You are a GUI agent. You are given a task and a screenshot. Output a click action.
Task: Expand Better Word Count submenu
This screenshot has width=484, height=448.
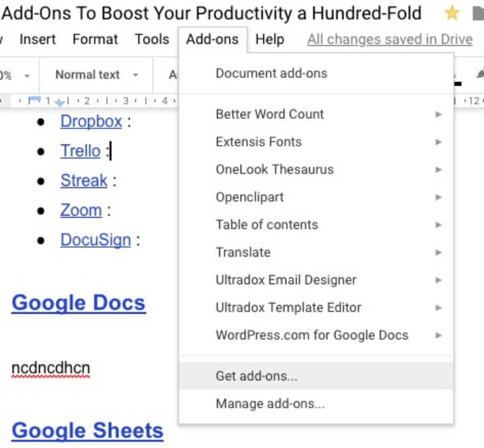(316, 114)
